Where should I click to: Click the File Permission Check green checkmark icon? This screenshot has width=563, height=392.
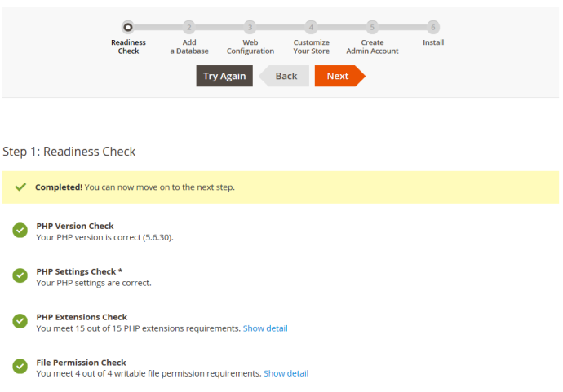[20, 367]
